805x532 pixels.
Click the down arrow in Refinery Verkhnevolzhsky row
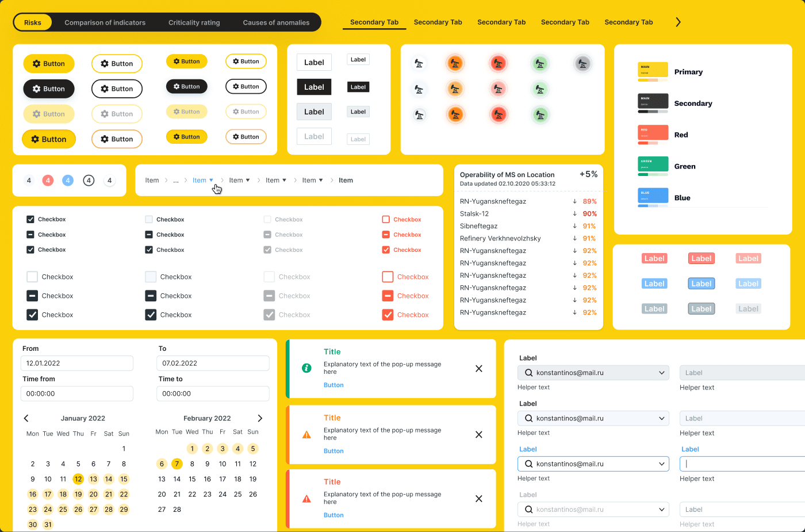click(574, 238)
